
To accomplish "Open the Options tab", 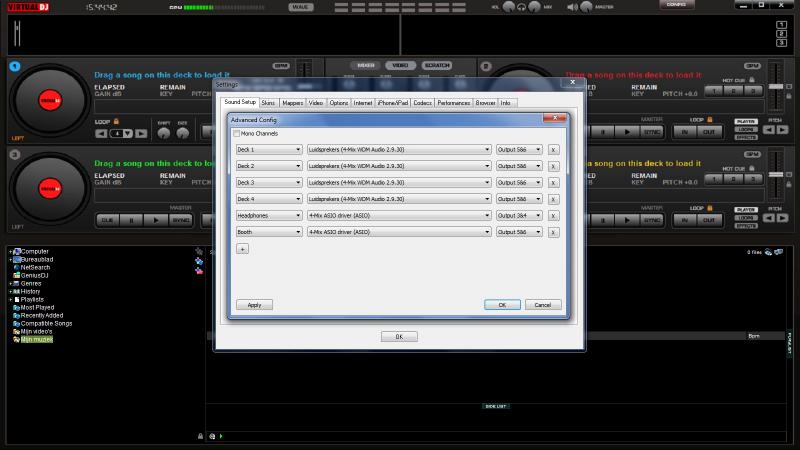I will 338,103.
